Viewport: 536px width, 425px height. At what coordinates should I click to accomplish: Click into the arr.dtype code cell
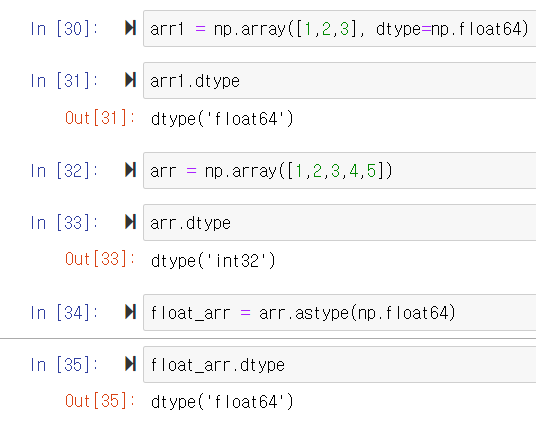[x=339, y=223]
